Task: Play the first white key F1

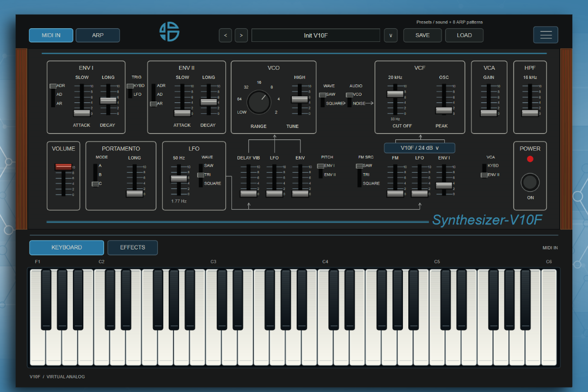Action: click(x=38, y=347)
